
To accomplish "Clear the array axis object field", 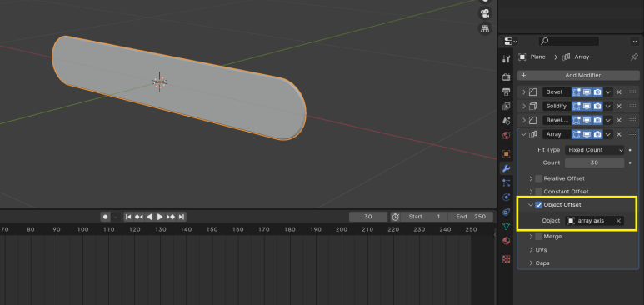I will click(x=618, y=221).
